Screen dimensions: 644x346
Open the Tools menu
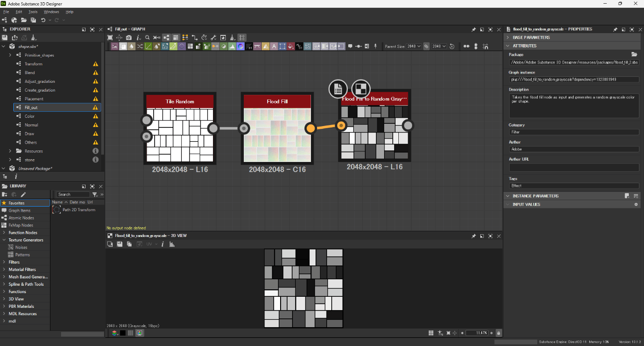click(x=33, y=12)
